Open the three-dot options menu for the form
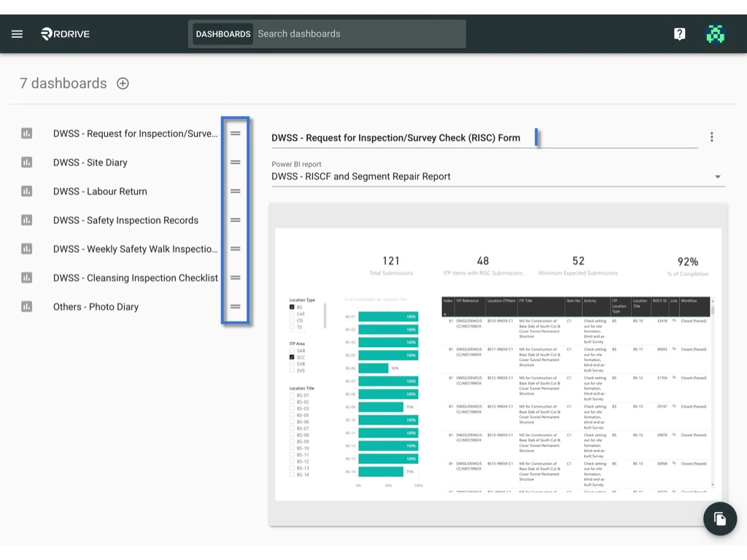The width and height of the screenshot is (747, 560). click(x=712, y=136)
